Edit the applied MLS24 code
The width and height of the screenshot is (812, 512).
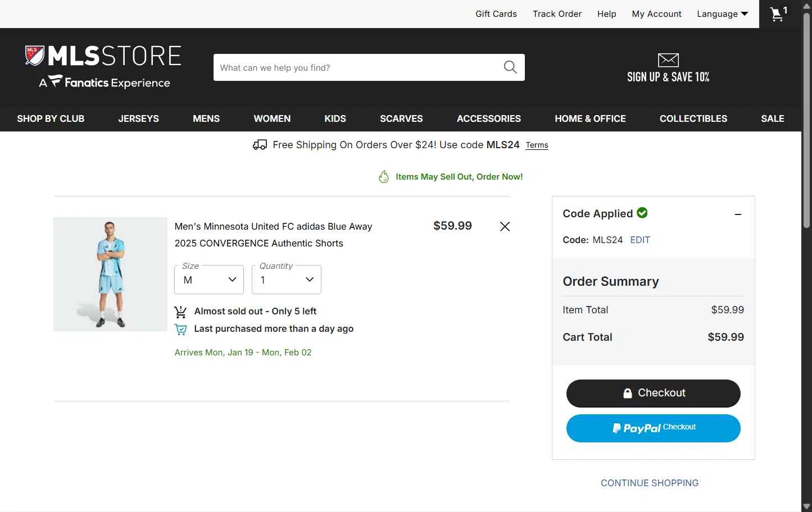(x=640, y=240)
